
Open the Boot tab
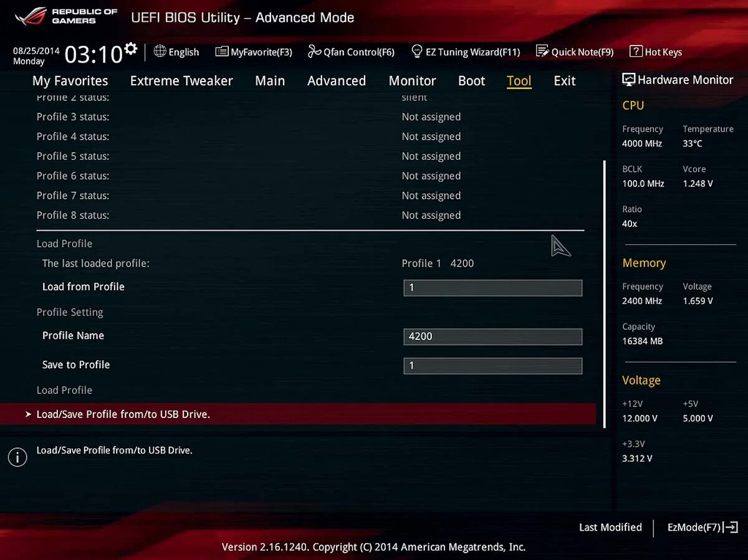point(471,81)
